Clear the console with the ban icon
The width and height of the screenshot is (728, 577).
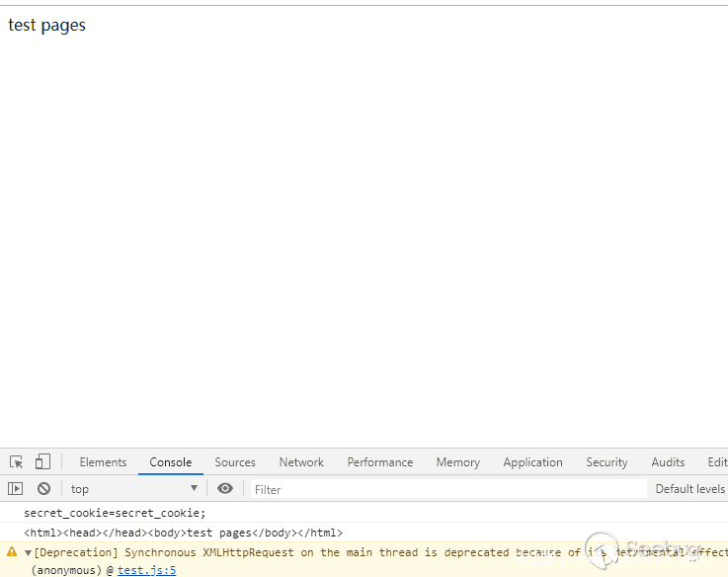[x=43, y=489]
